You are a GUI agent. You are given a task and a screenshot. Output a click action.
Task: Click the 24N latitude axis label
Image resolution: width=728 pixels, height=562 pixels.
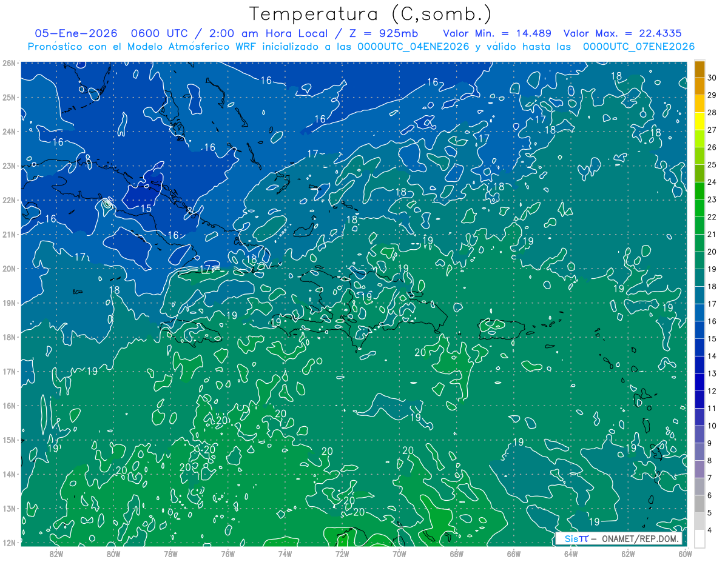pyautogui.click(x=8, y=132)
